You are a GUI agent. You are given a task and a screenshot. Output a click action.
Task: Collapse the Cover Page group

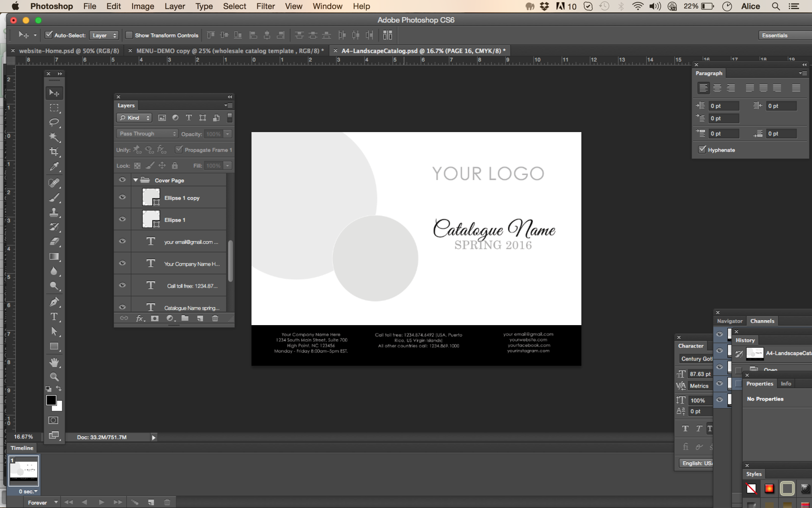[135, 180]
